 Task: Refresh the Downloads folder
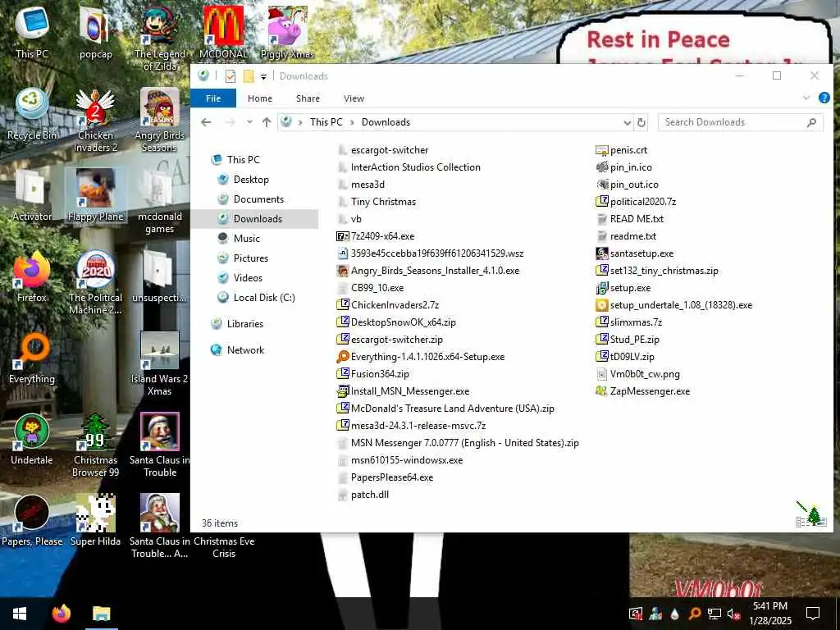point(641,123)
